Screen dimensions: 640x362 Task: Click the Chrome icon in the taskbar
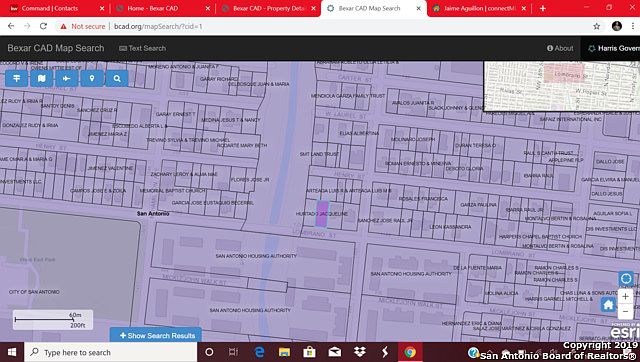[410, 352]
